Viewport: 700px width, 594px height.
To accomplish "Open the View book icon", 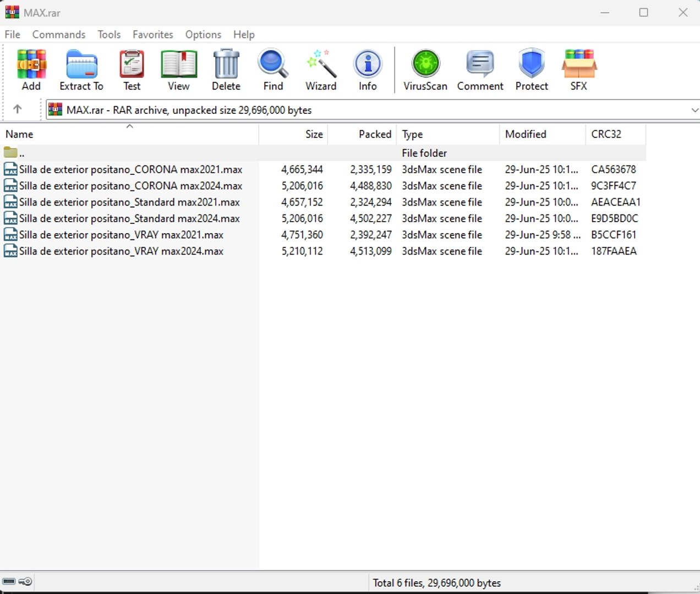I will (179, 64).
